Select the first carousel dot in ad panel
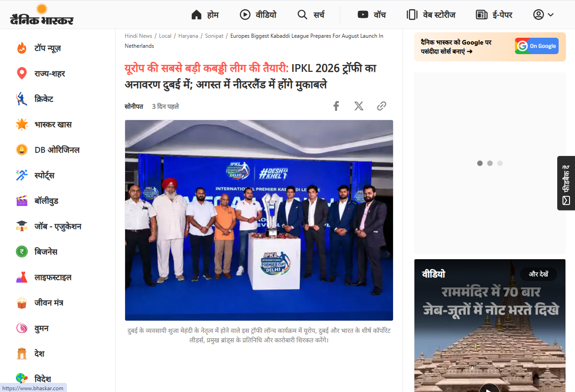575x392 pixels. [480, 163]
